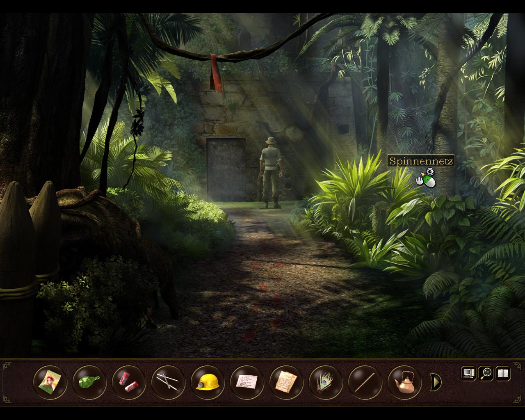This screenshot has height=420, width=525.
Task: Open the main menu computer icon
Action: [x=468, y=373]
